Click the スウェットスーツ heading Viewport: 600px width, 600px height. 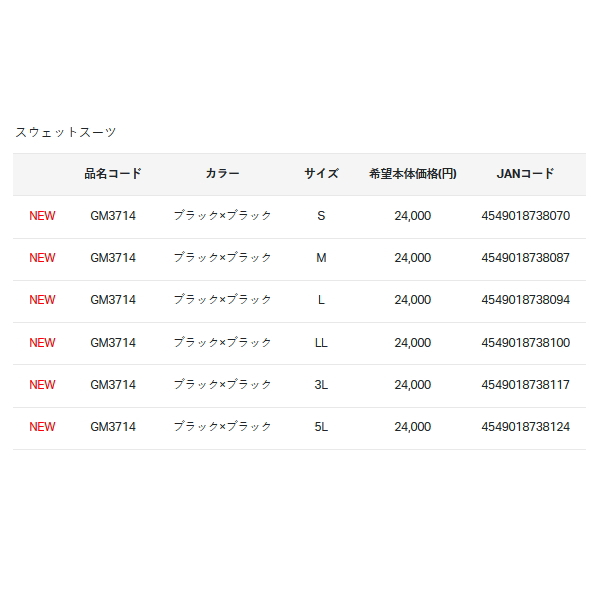[65, 132]
